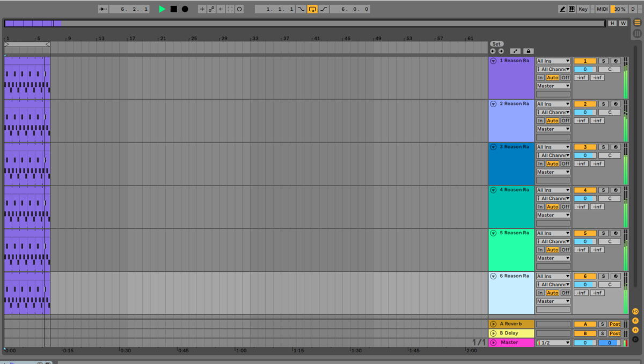Toggle the Punch-Out switch icon
This screenshot has height=364, width=644.
coord(323,9)
